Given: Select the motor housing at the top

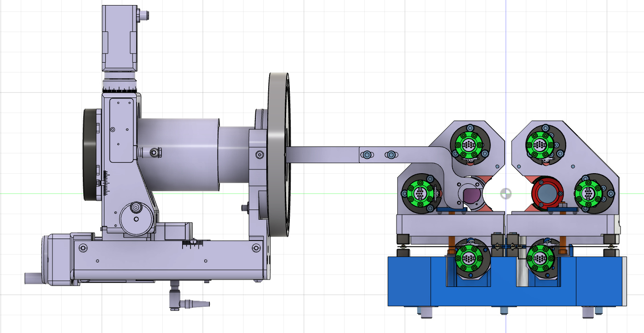Looking at the screenshot, I should 119,37.
